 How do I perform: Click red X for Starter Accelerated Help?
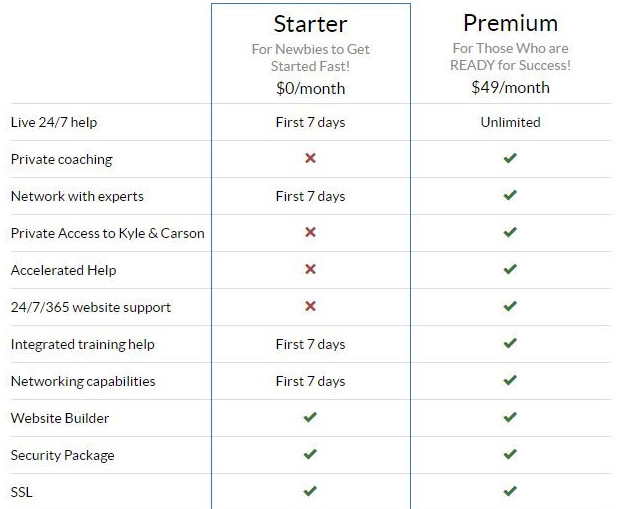(x=310, y=270)
